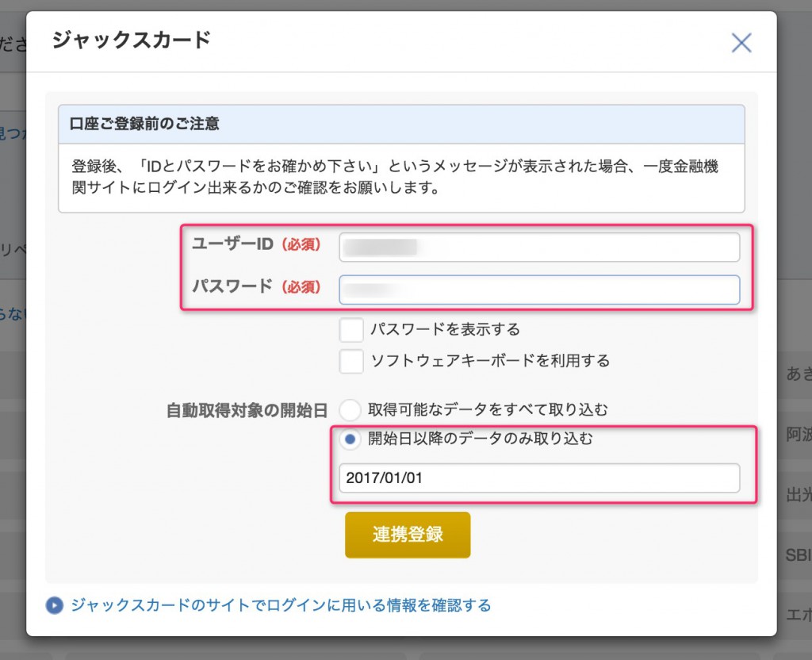This screenshot has height=660, width=812.
Task: Click the ユーザーID input field
Action: tap(539, 247)
